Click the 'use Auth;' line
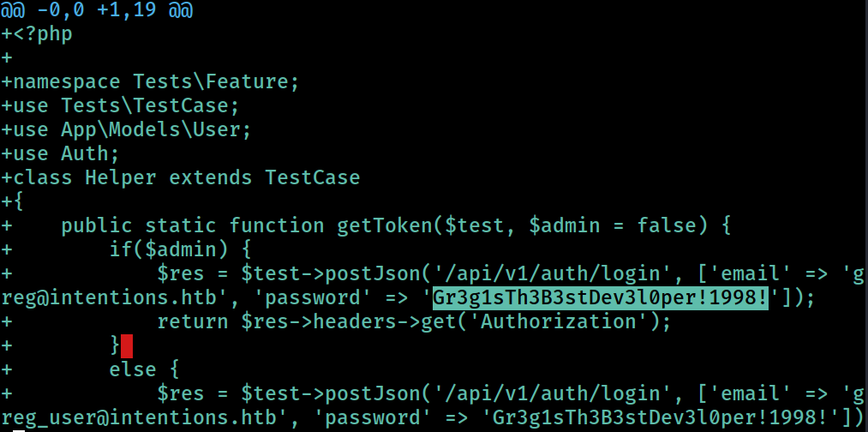Screen dimensions: 868x432 [67, 153]
